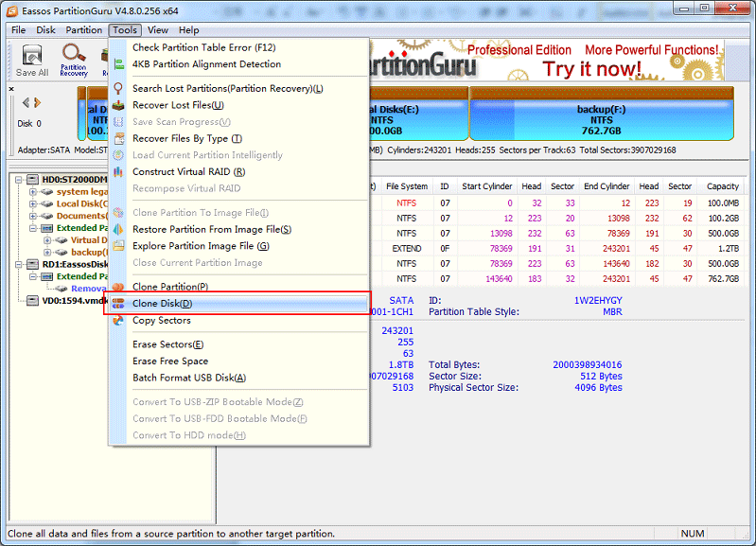Click the 4KB Partition Alignment Detection icon
This screenshot has width=756, height=546.
pos(118,64)
